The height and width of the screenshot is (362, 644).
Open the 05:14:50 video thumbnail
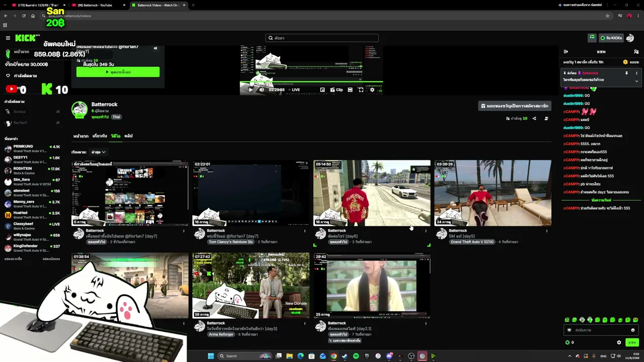(372, 193)
